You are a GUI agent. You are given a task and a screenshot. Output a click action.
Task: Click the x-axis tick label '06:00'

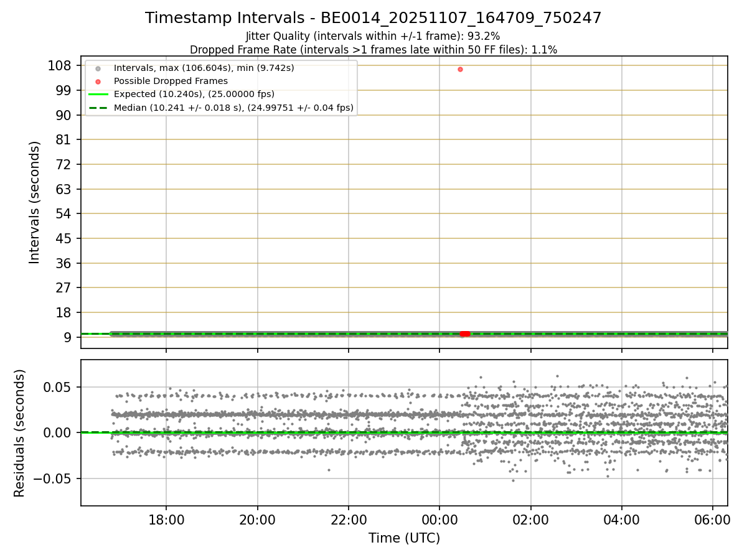tap(713, 520)
